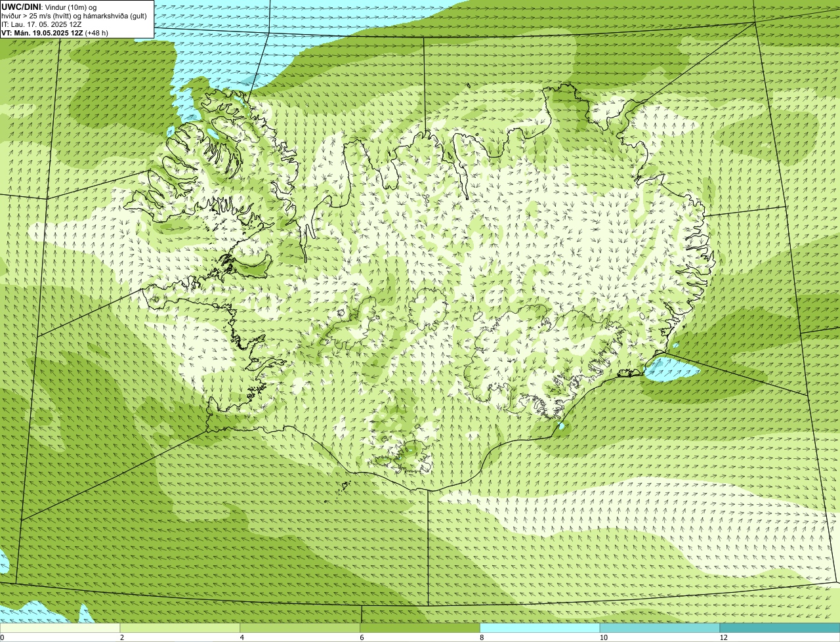Click the "IT: Lau. 17. 05. 2025 12Z" line
The image size is (840, 642).
[41, 24]
